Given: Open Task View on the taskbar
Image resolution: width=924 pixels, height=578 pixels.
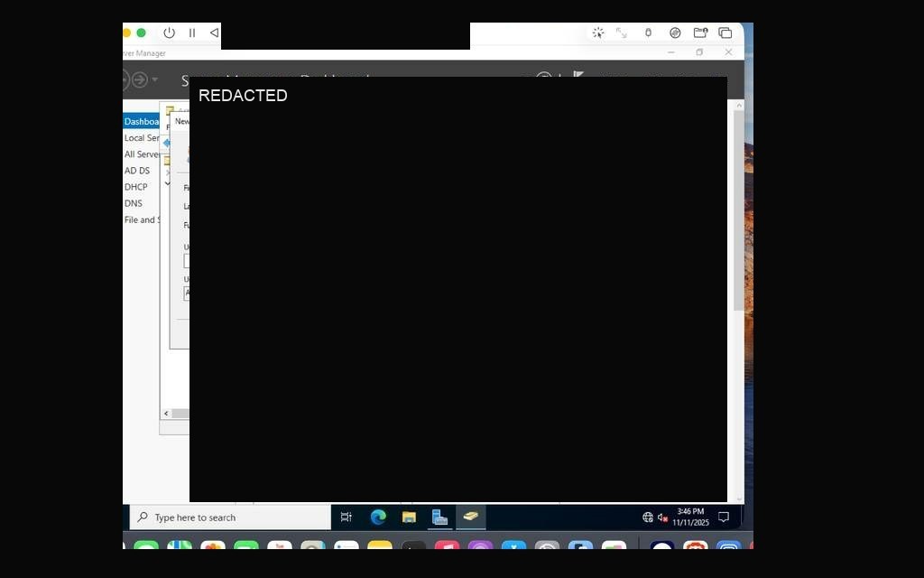Looking at the screenshot, I should (x=346, y=517).
